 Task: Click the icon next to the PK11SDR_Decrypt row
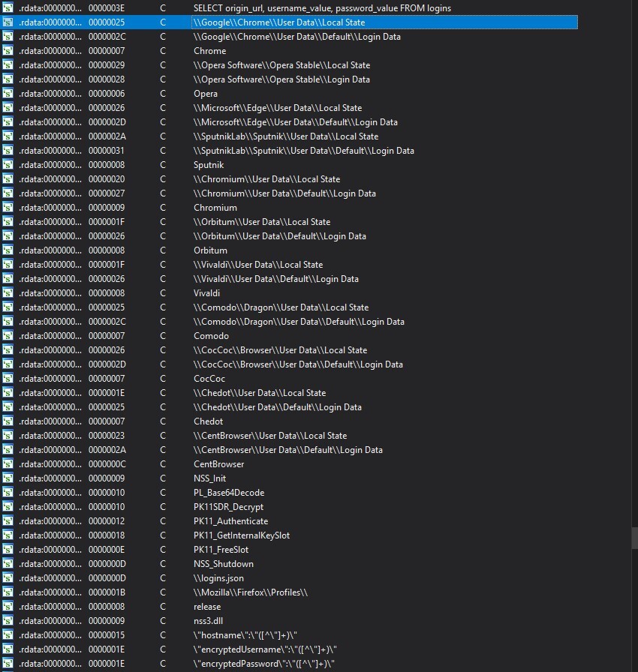[8, 507]
